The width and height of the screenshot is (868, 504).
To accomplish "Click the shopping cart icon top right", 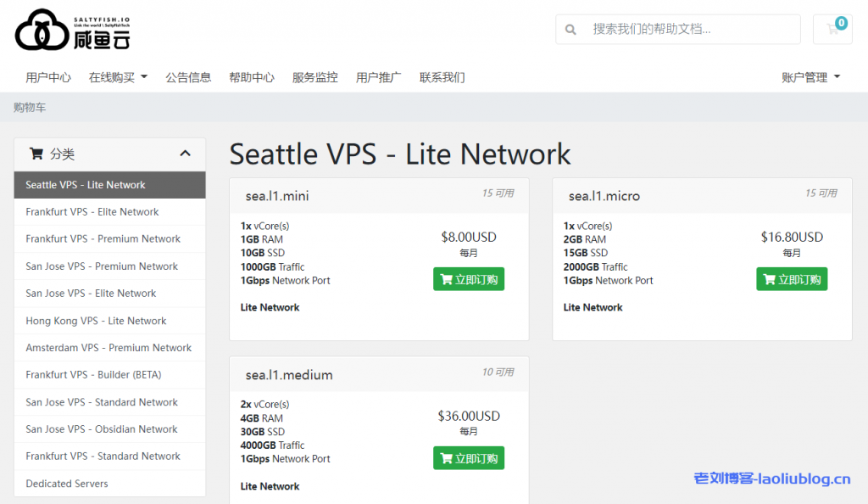I will (x=833, y=29).
